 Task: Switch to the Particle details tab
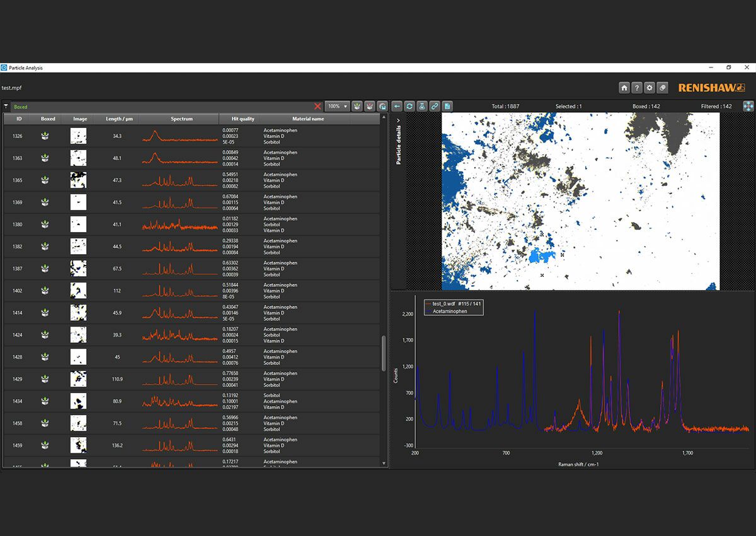[399, 144]
